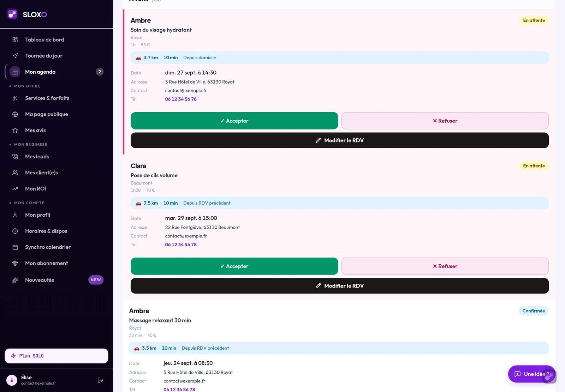
Task: Accept Clara's Pose de cils volume appointment
Action: tap(234, 266)
